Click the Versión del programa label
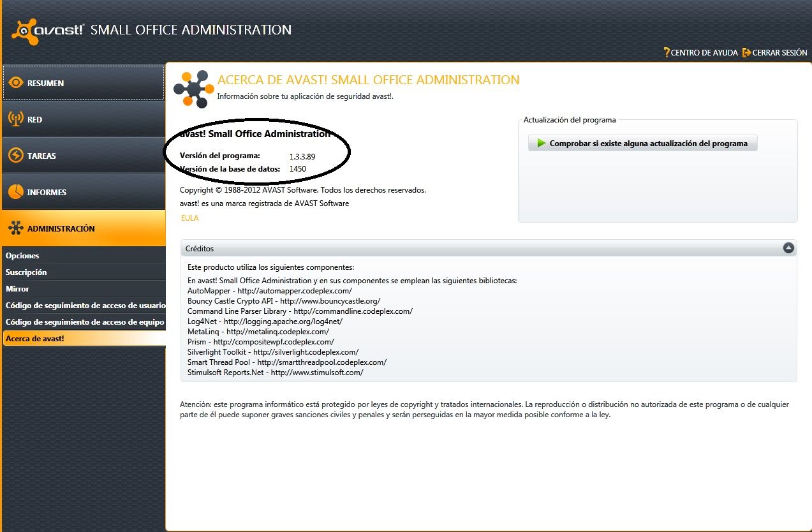Image resolution: width=812 pixels, height=532 pixels. tap(220, 156)
